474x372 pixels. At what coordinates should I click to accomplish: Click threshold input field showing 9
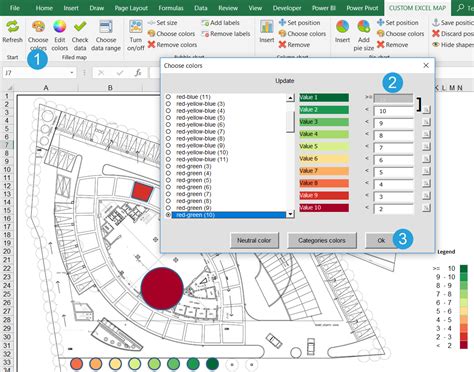(393, 123)
